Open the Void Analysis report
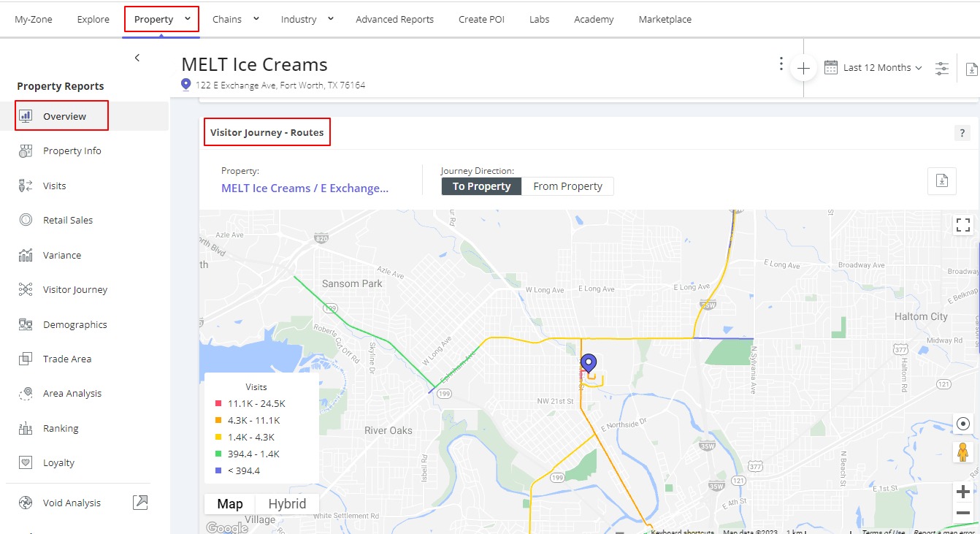The height and width of the screenshot is (534, 980). (72, 503)
